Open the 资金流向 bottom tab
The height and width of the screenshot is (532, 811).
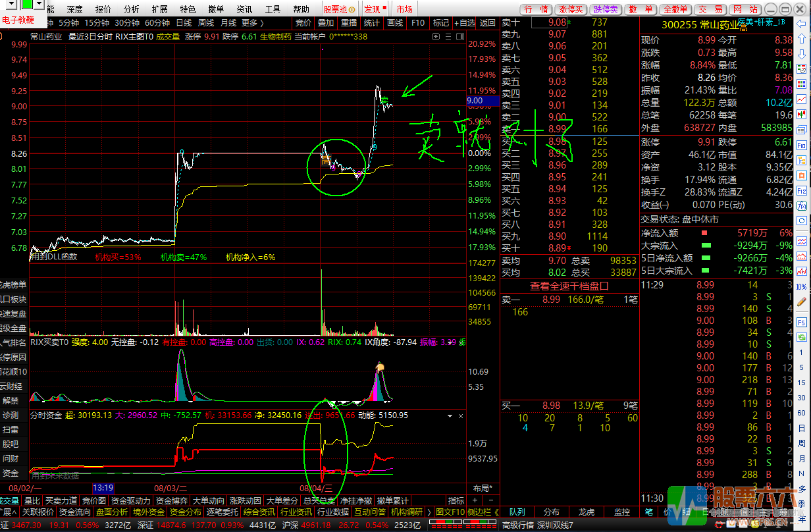tap(75, 512)
